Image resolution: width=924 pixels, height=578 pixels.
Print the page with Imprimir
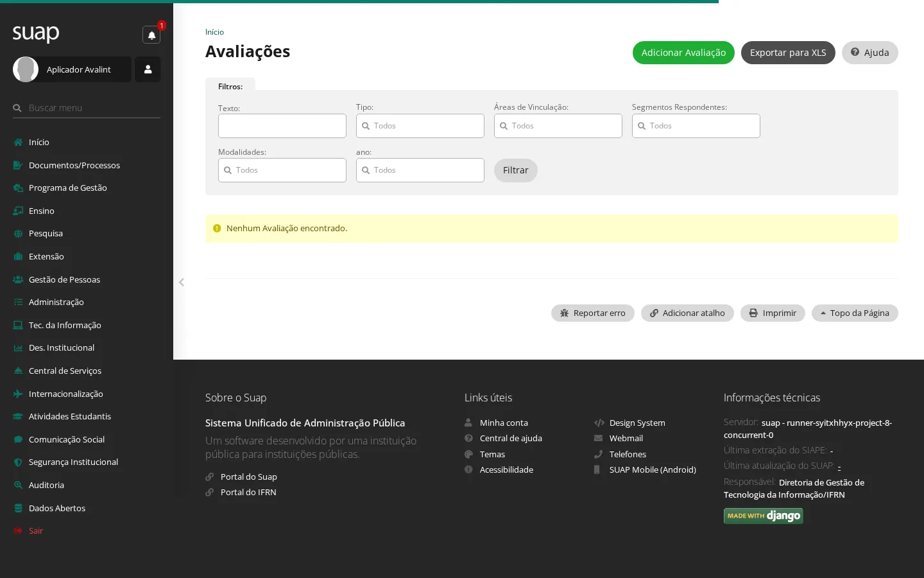tap(773, 313)
